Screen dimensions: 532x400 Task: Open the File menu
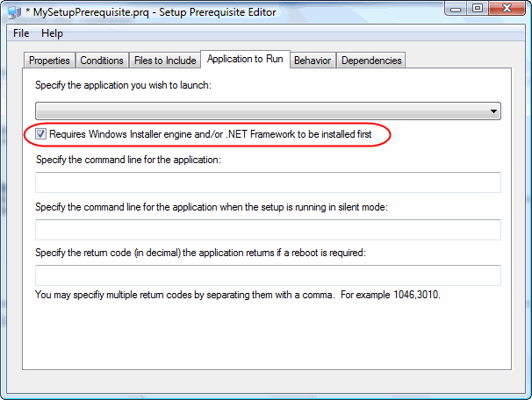pyautogui.click(x=21, y=33)
